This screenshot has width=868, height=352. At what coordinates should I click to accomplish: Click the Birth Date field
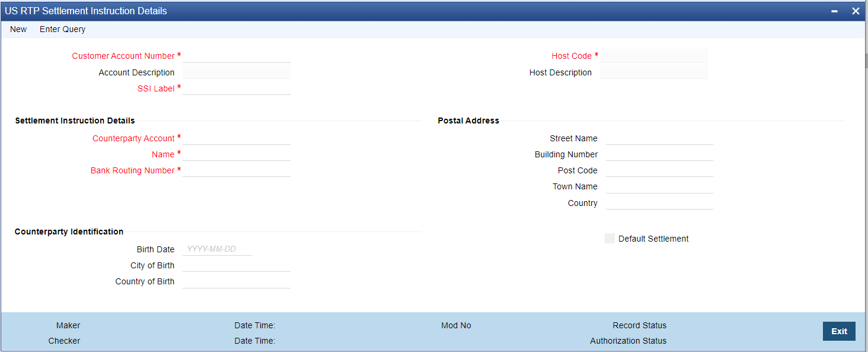[x=217, y=249]
